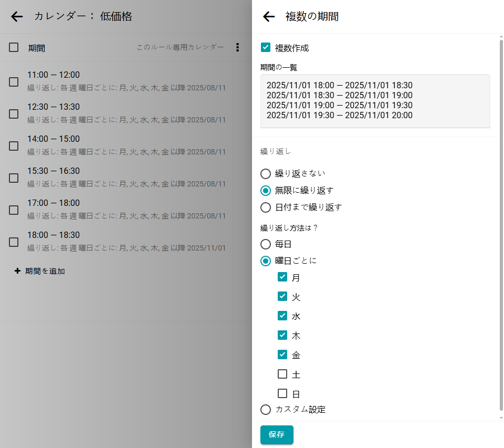Choose the カスタム設定 radio option
This screenshot has height=448, width=504.
click(266, 409)
